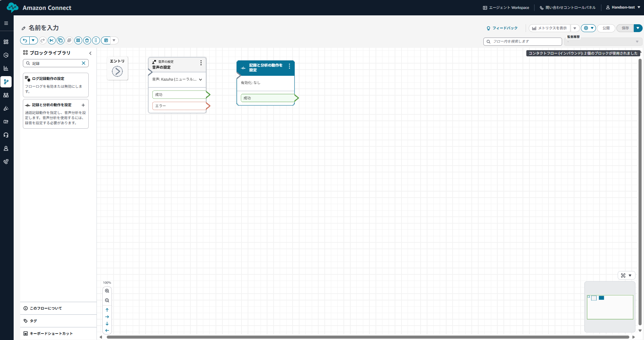The width and height of the screenshot is (644, 340).
Task: Open the single user profile icon in sidebar
Action: click(6, 148)
